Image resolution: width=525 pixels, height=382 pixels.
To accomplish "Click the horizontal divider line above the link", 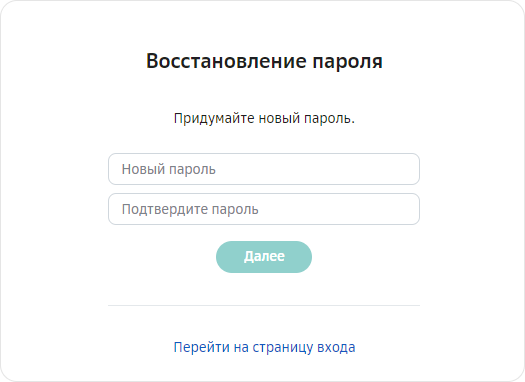I will coord(264,305).
